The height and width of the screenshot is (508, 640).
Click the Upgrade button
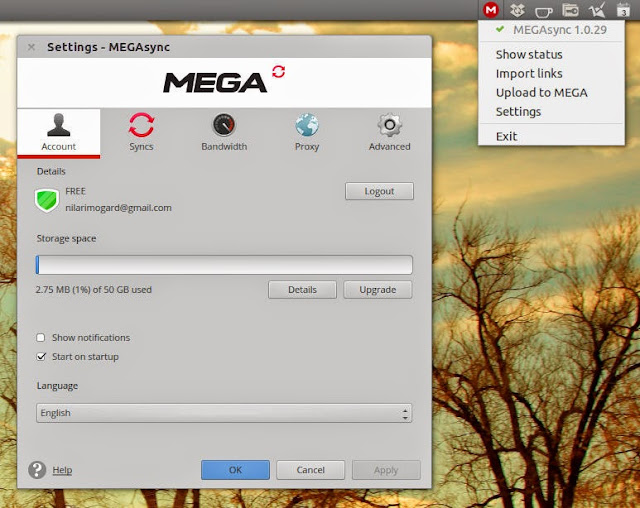(x=378, y=290)
